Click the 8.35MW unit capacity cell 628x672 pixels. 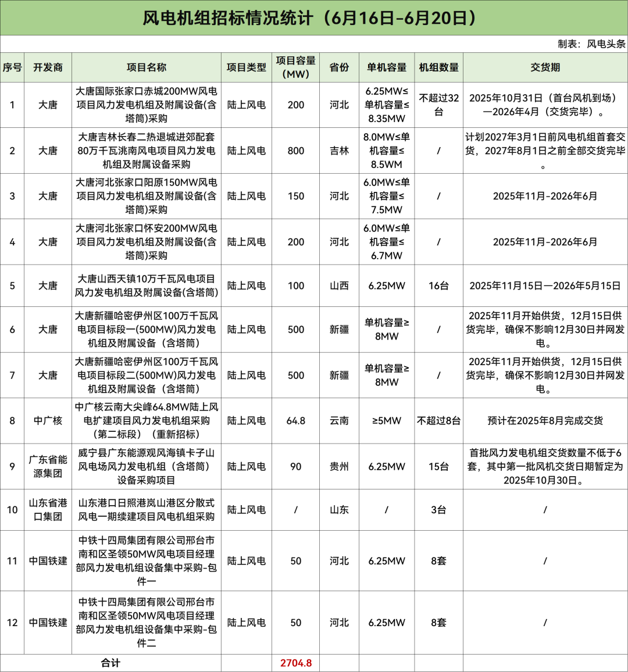387,105
